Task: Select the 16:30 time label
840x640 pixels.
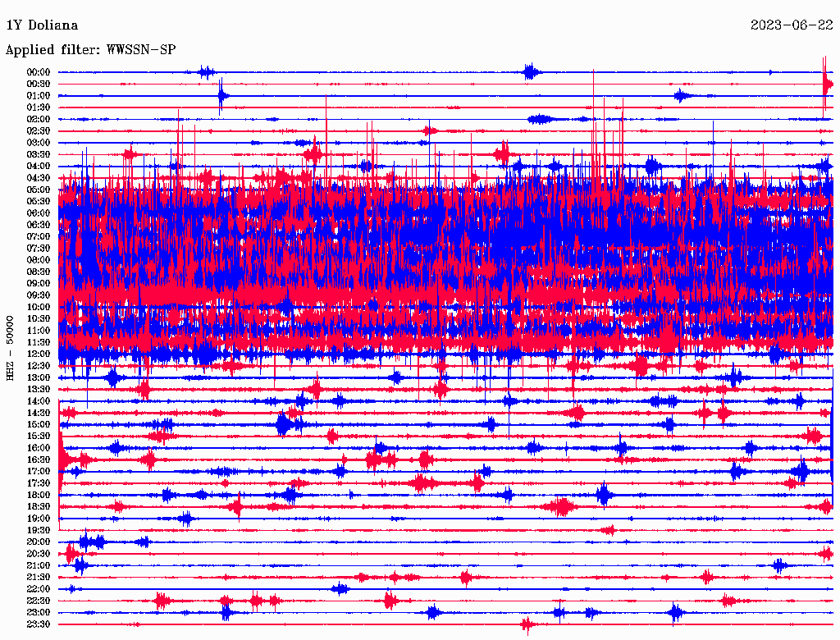Action: coord(39,460)
